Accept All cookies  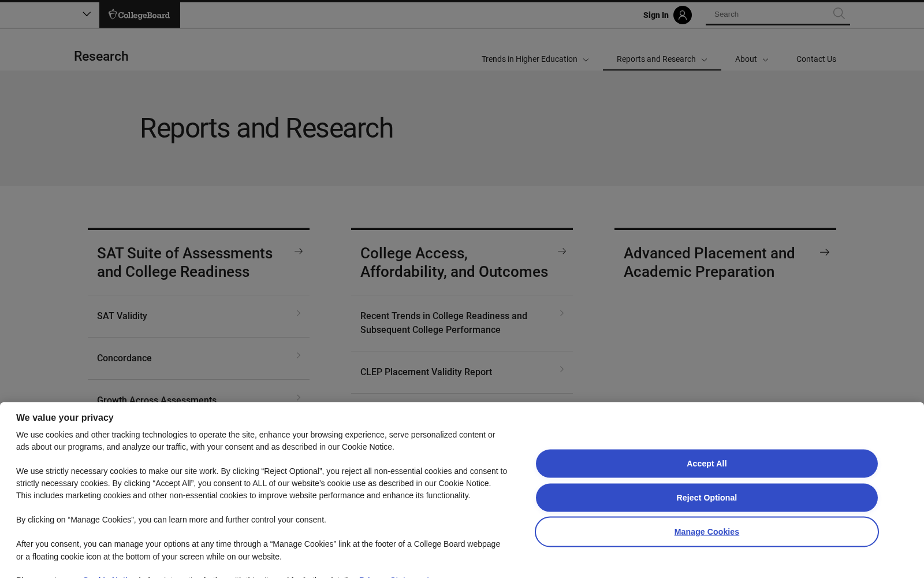pos(706,464)
